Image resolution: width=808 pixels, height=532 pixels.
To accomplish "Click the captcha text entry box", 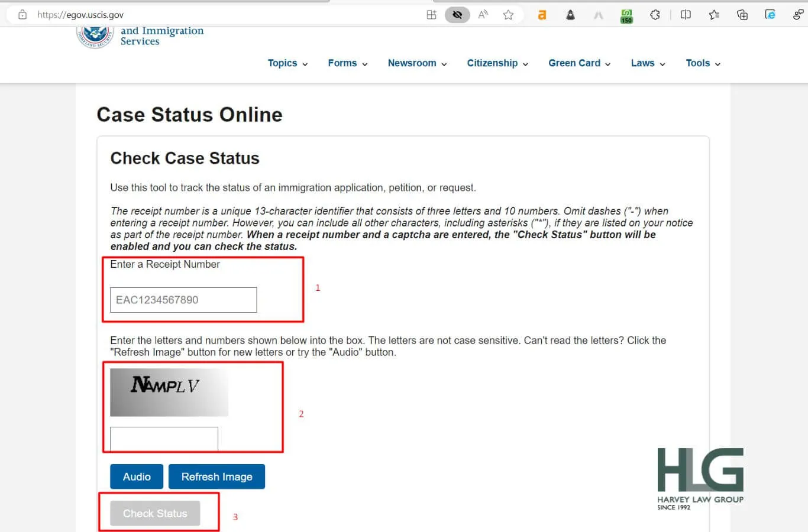I will coord(164,439).
